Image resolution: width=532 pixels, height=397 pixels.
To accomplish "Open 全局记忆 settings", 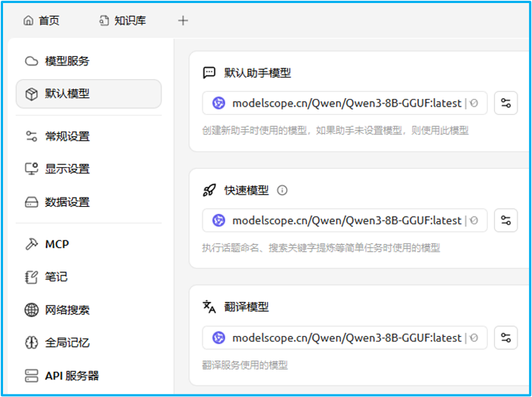I will [88, 343].
